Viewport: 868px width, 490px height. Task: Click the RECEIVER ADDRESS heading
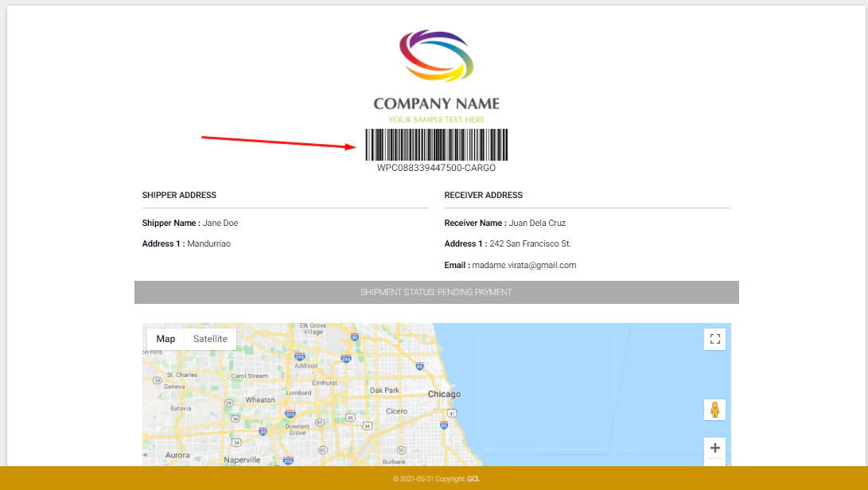[483, 195]
